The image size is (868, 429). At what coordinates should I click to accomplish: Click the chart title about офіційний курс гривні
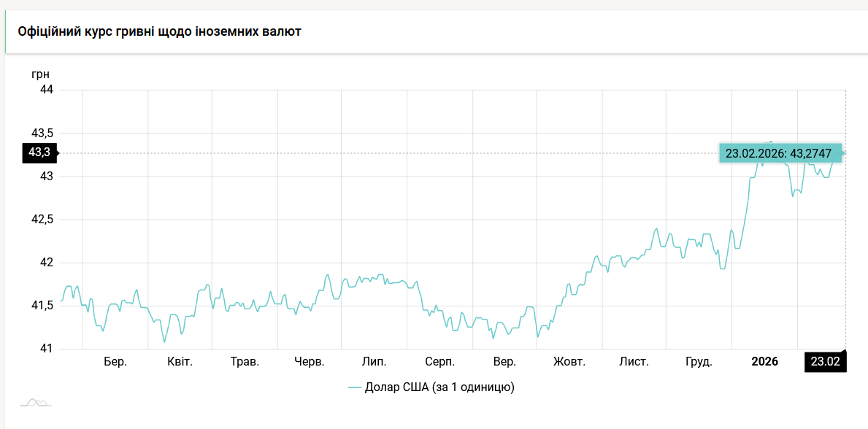pyautogui.click(x=159, y=32)
